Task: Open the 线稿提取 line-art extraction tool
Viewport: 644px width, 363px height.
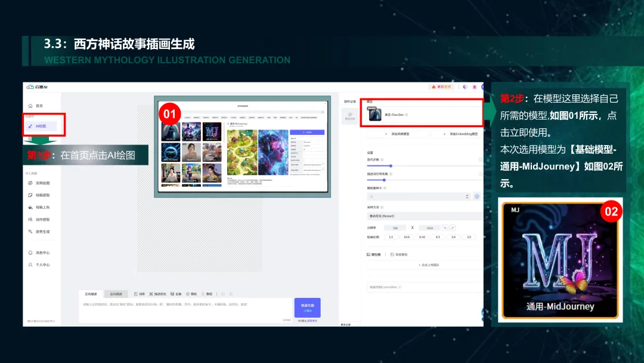Action: point(39,195)
